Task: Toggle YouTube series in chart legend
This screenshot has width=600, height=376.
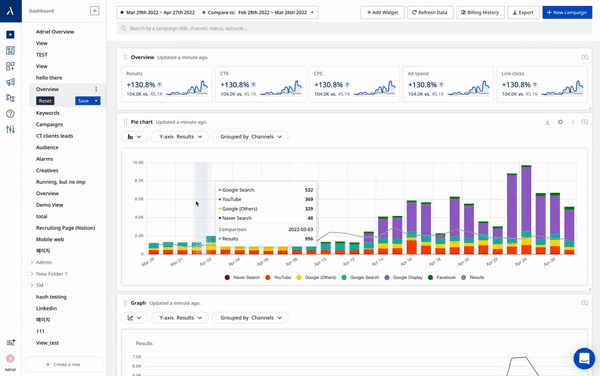Action: 278,277
